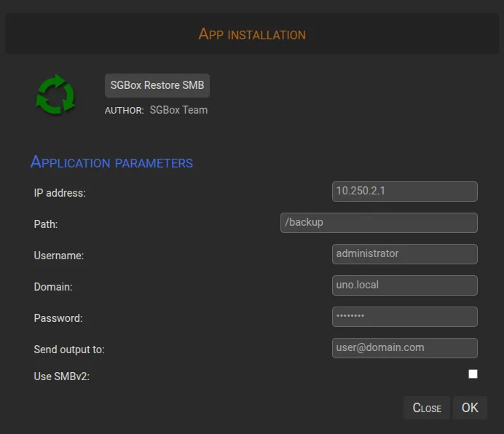This screenshot has height=434, width=504.
Task: Click the Username label
Action: tap(59, 256)
